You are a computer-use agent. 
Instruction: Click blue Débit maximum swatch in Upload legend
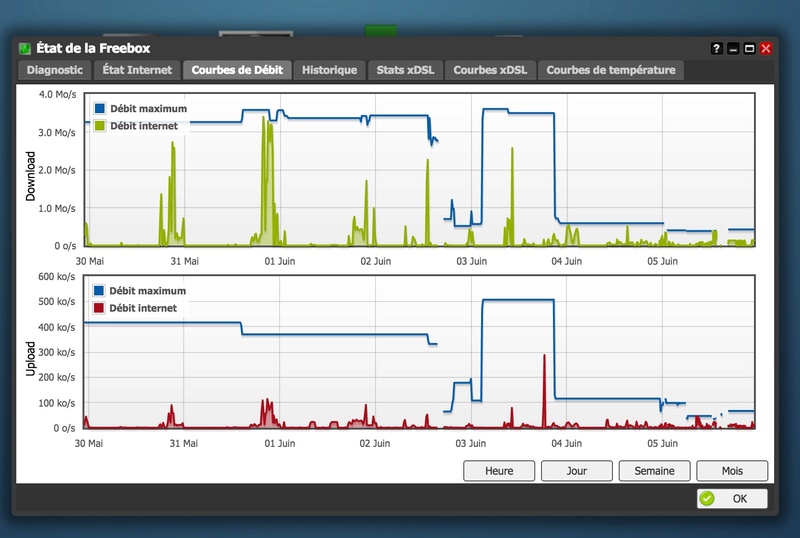pos(98,290)
